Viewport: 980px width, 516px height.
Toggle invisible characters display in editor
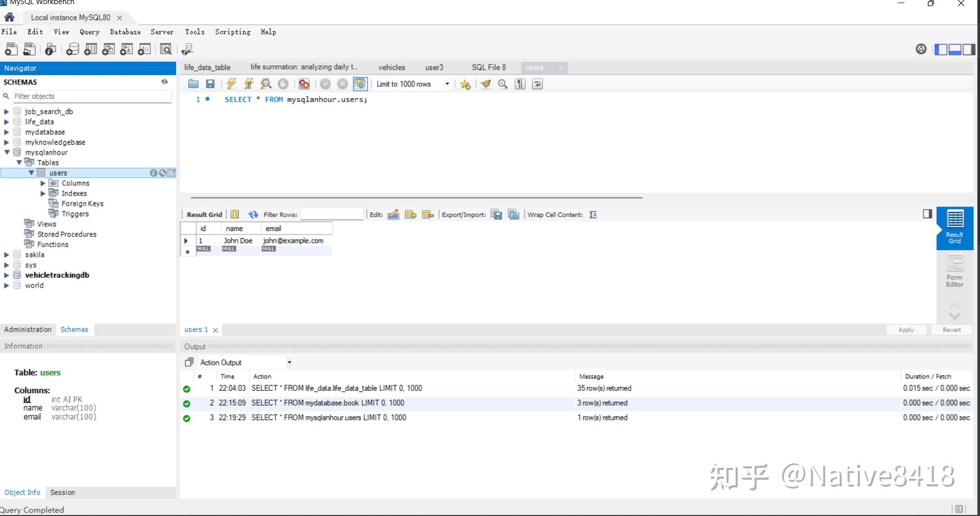(520, 84)
